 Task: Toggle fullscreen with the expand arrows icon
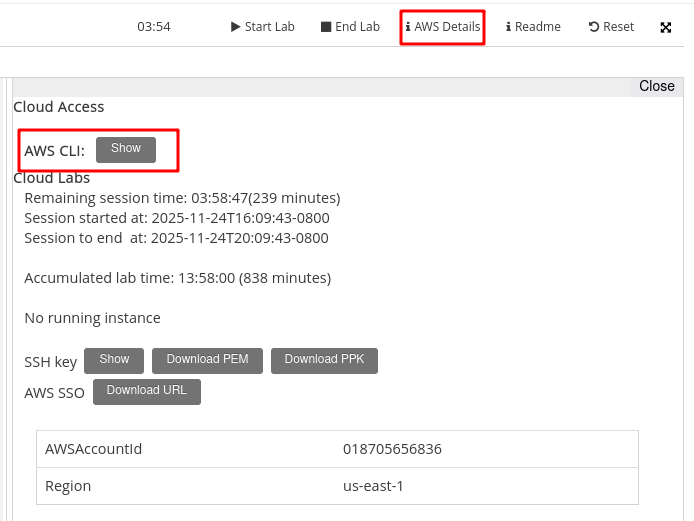[666, 28]
